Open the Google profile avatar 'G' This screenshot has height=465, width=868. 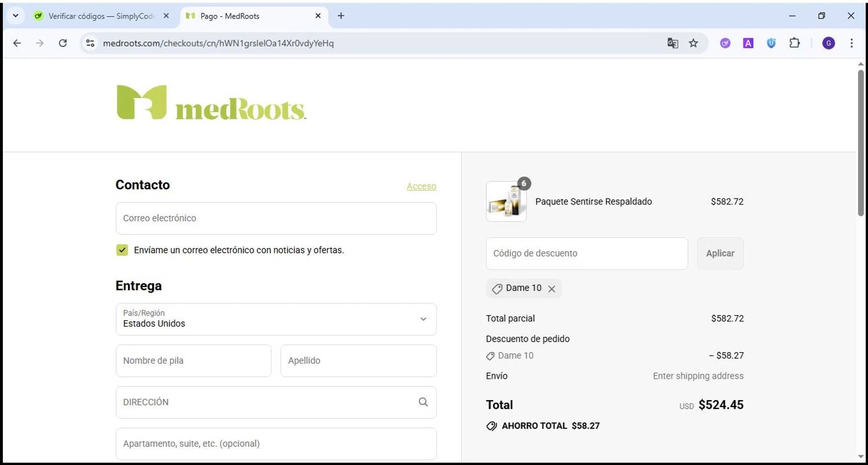coord(829,43)
